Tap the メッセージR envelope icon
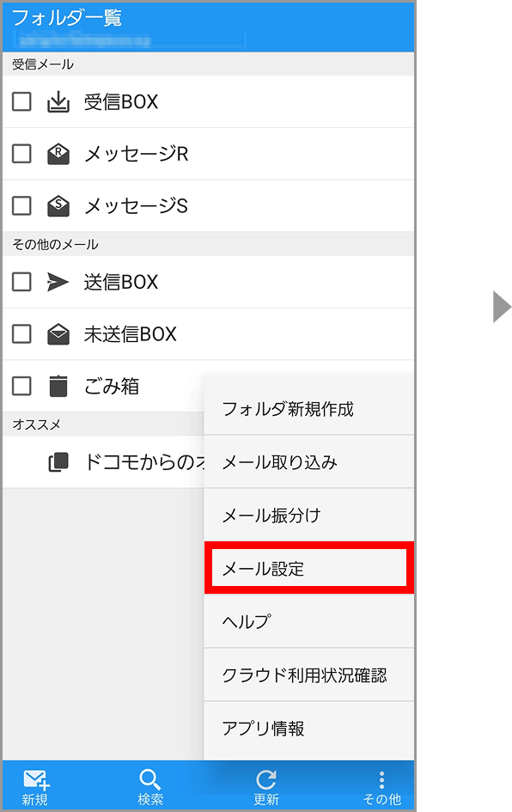The height and width of the screenshot is (812, 512). pyautogui.click(x=58, y=154)
